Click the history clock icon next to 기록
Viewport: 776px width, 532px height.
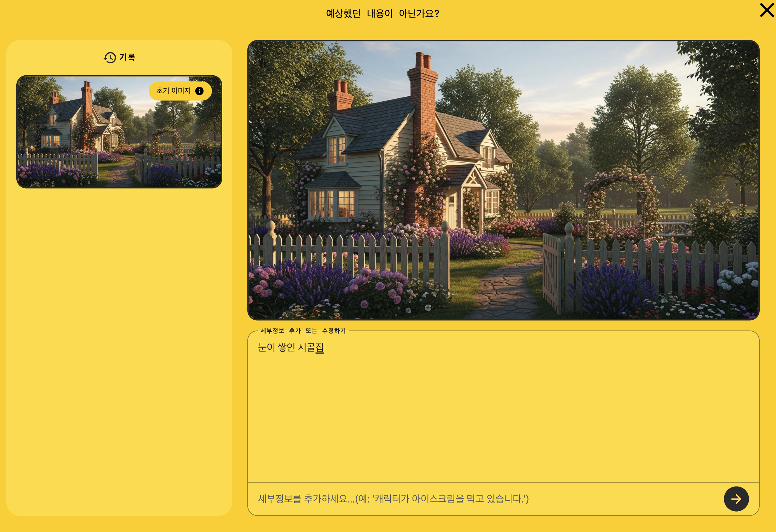click(110, 58)
